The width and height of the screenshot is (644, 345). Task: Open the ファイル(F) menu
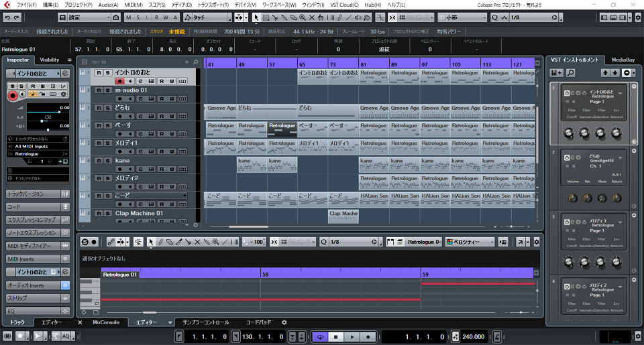pos(26,5)
